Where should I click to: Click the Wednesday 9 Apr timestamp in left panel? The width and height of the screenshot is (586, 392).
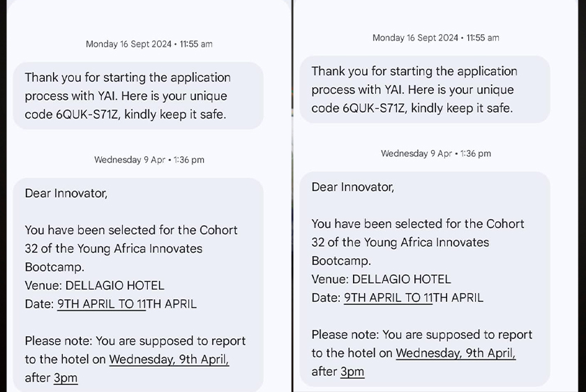click(x=149, y=160)
